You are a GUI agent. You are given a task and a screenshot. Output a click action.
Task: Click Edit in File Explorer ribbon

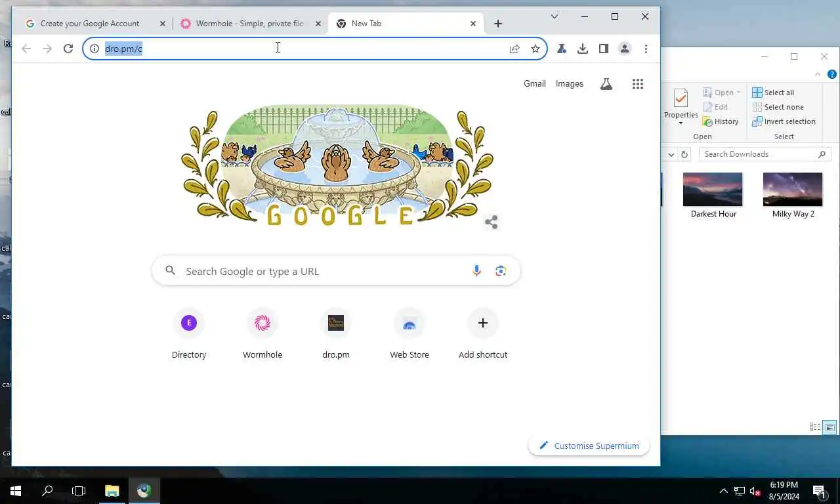click(x=715, y=107)
